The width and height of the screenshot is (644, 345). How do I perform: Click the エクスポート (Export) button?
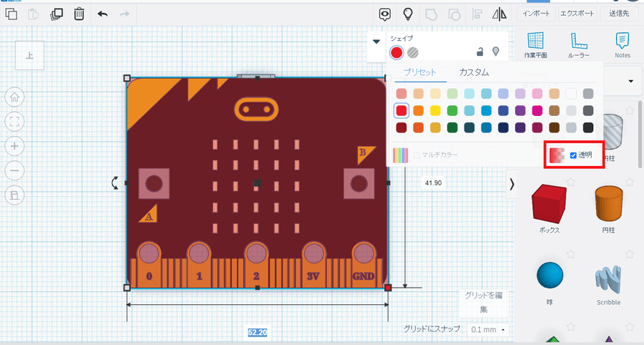point(579,14)
